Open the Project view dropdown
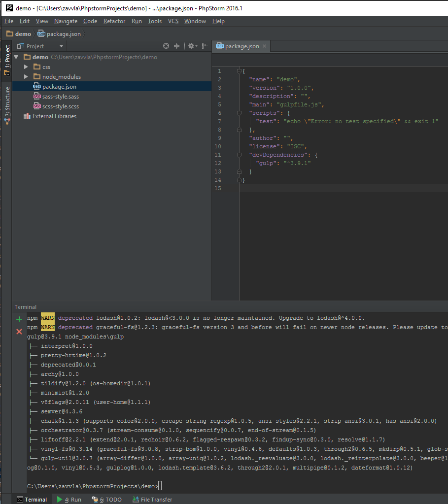Image resolution: width=448 pixels, height=504 pixels. (x=61, y=46)
